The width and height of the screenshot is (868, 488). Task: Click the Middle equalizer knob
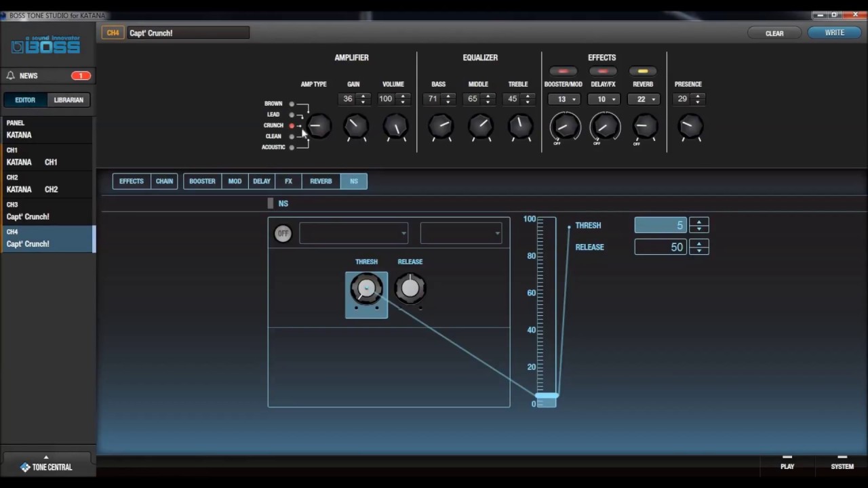480,126
